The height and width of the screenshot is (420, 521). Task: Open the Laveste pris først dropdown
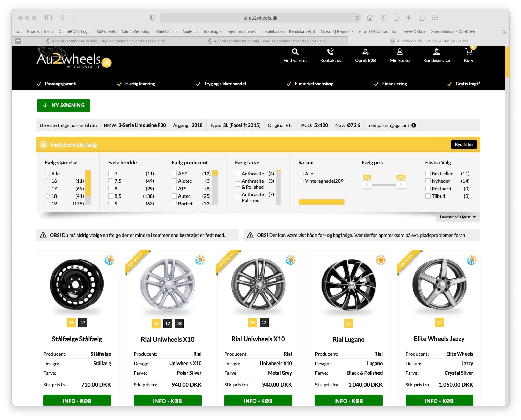tap(458, 217)
